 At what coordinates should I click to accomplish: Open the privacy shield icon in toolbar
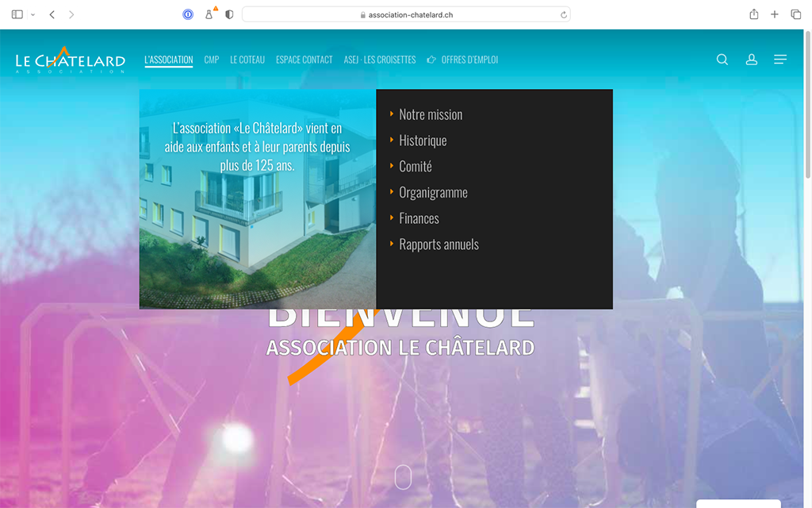228,13
